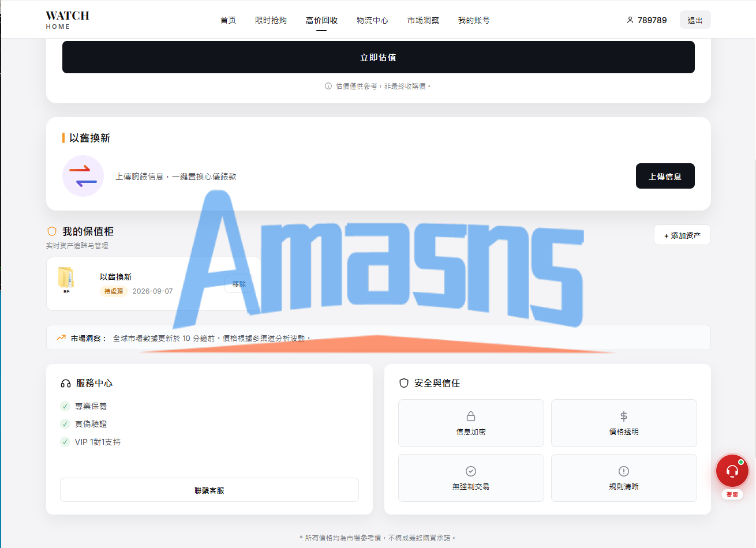Open the red 客服 floating headset button
This screenshot has height=548, width=756.
tap(732, 471)
